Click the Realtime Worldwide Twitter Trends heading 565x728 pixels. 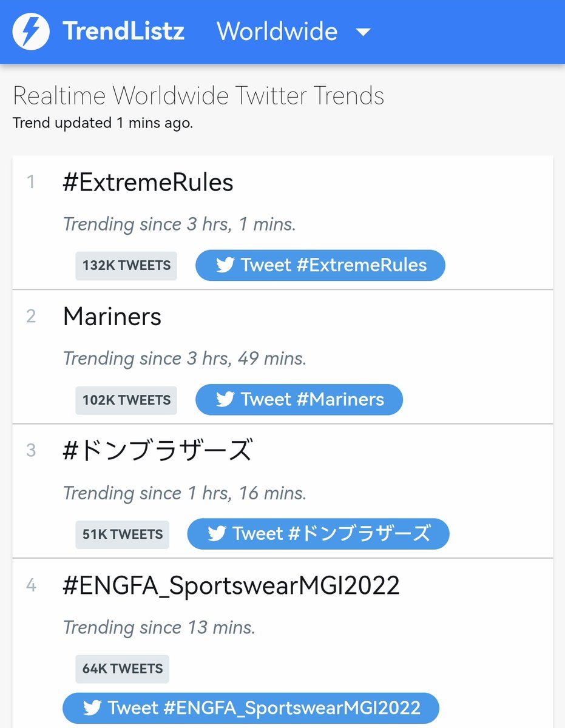pyautogui.click(x=198, y=96)
